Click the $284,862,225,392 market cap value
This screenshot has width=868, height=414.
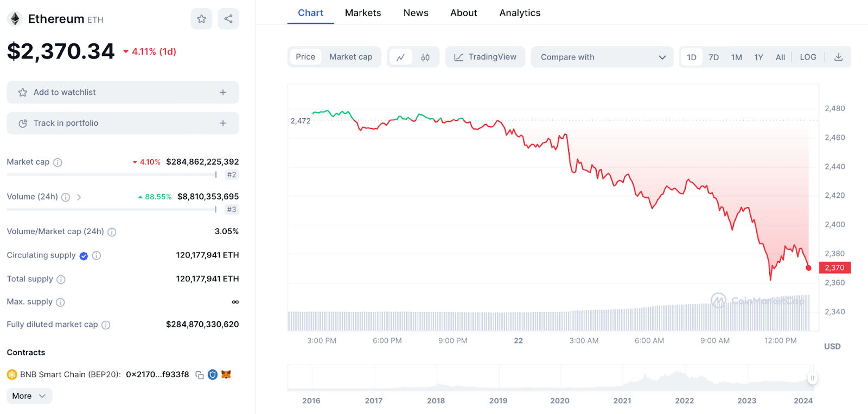[202, 162]
